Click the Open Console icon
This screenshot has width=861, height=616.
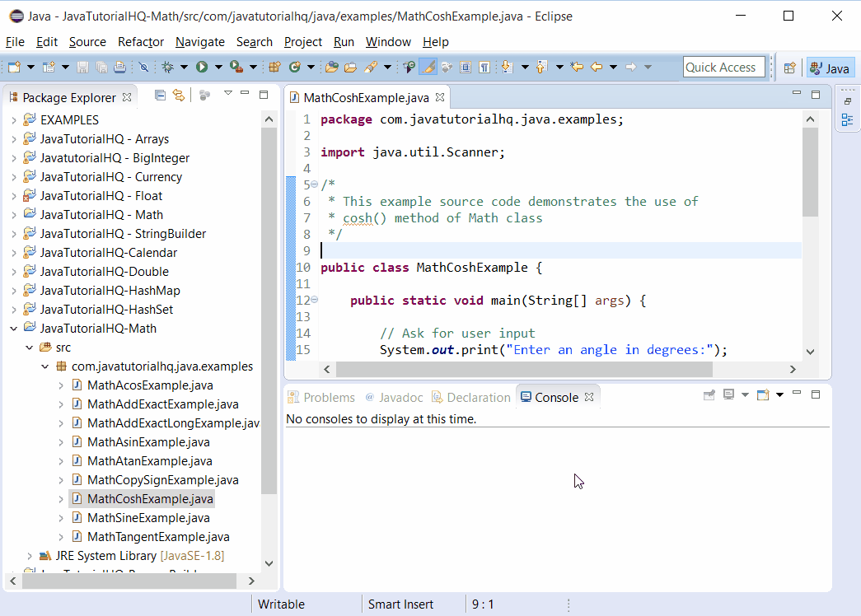click(763, 394)
